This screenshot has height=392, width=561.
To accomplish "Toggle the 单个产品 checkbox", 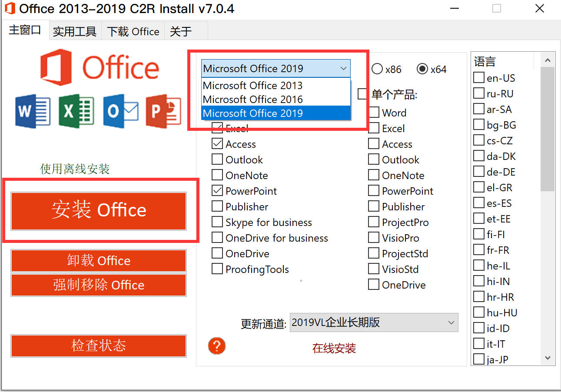I will coord(362,94).
